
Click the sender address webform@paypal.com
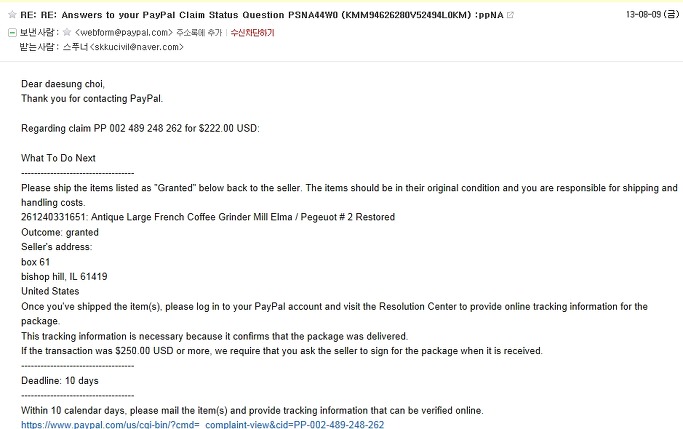(x=124, y=32)
